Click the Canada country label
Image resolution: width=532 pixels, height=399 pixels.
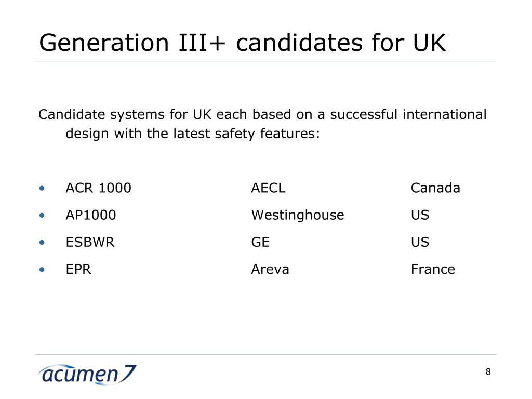tap(435, 188)
